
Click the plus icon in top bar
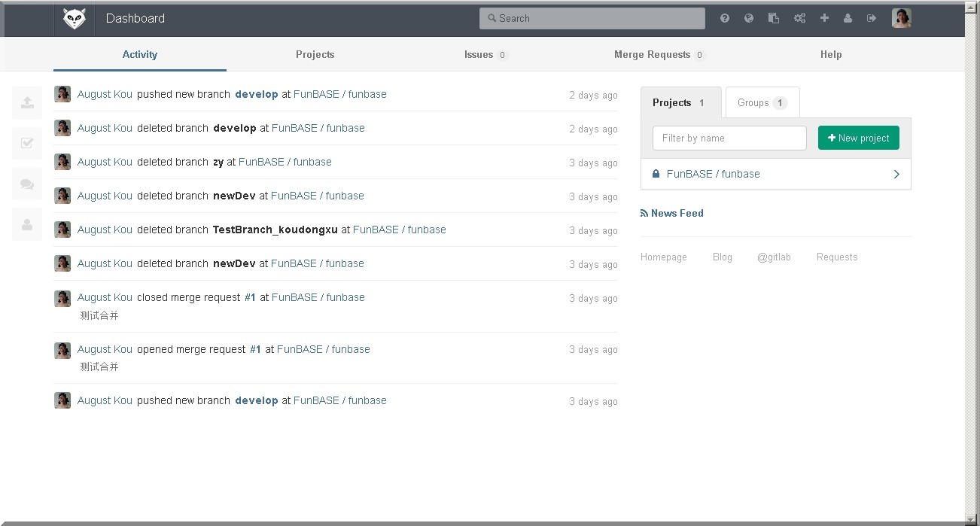pyautogui.click(x=824, y=18)
